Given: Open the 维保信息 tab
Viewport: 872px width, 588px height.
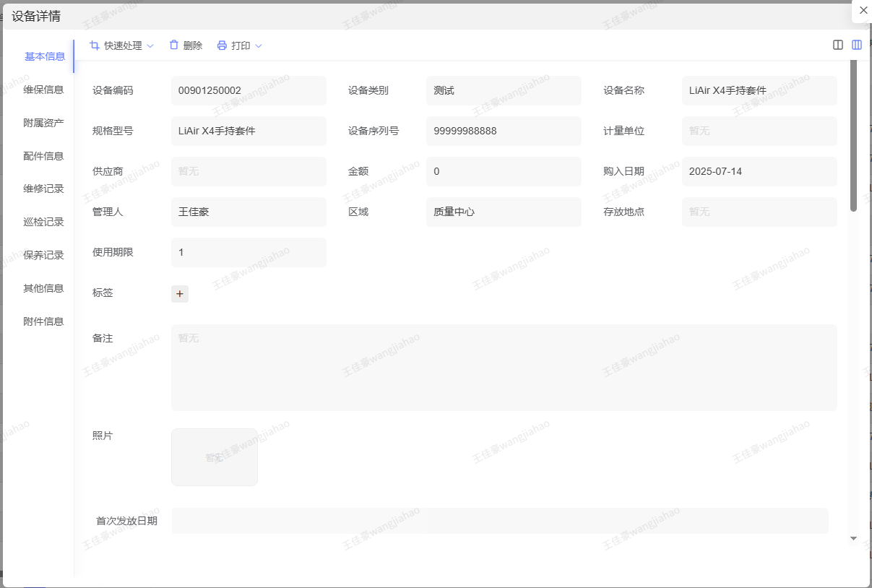Looking at the screenshot, I should [43, 90].
